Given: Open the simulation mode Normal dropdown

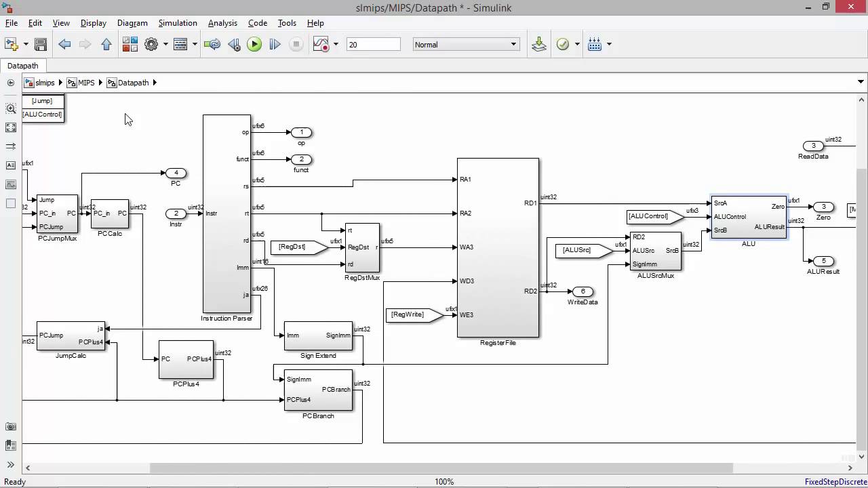Looking at the screenshot, I should click(x=466, y=44).
